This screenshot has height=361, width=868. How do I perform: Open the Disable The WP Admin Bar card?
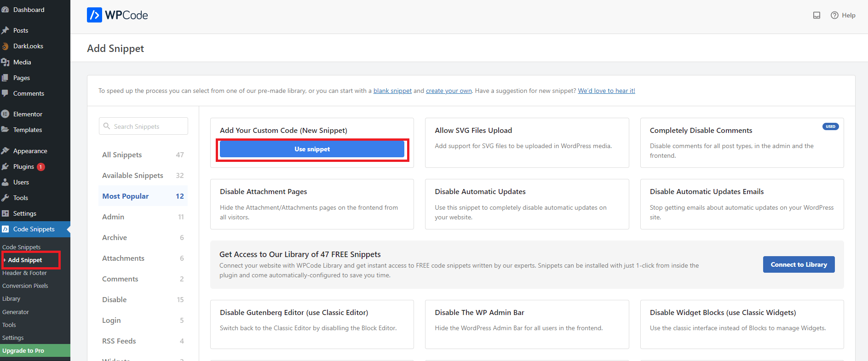coord(527,324)
